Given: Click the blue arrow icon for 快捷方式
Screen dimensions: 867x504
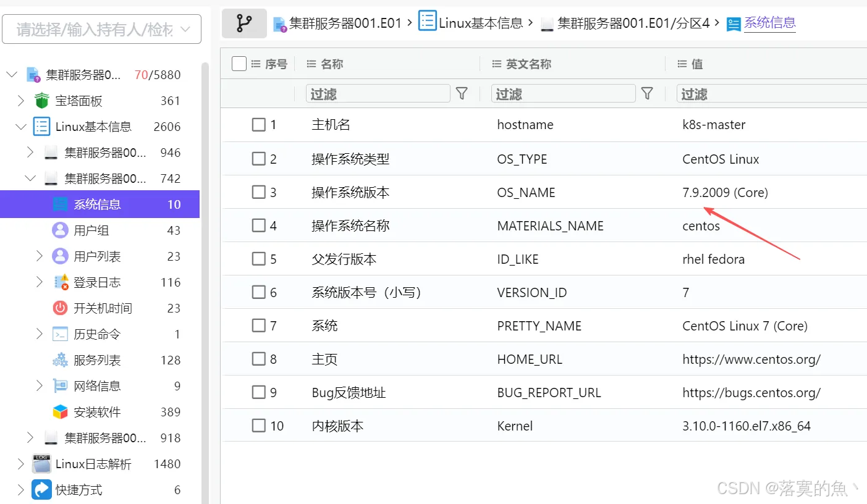Looking at the screenshot, I should 41,490.
